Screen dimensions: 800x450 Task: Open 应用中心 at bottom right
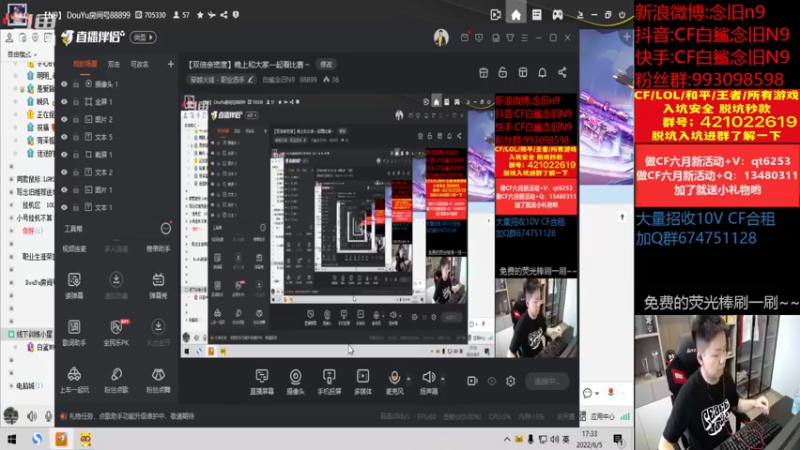click(603, 416)
